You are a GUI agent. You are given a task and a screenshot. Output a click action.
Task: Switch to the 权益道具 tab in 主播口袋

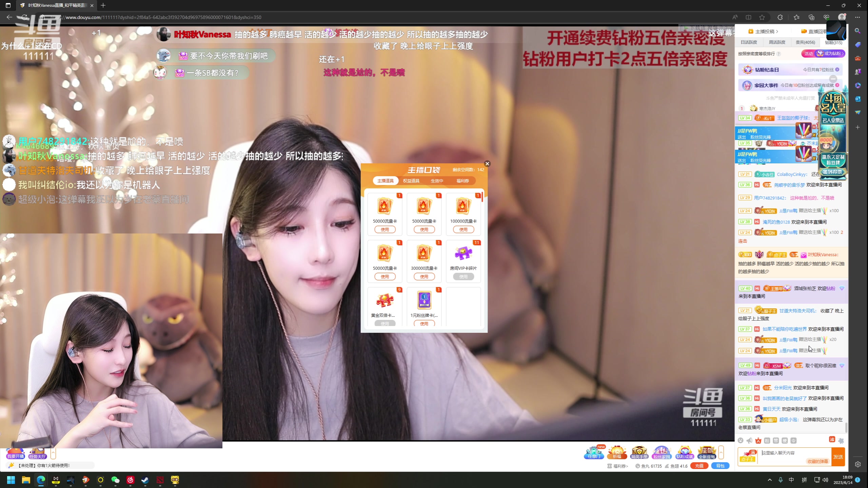pos(411,181)
